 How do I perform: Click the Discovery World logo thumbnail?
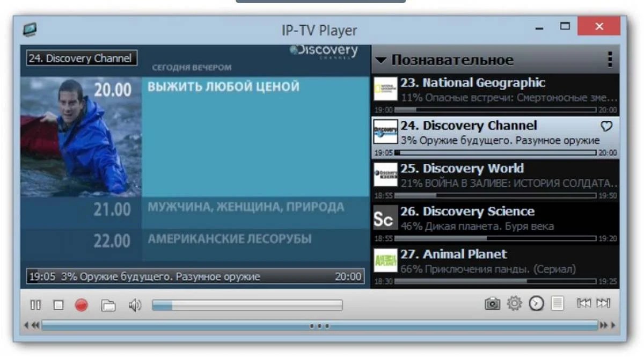pyautogui.click(x=385, y=174)
